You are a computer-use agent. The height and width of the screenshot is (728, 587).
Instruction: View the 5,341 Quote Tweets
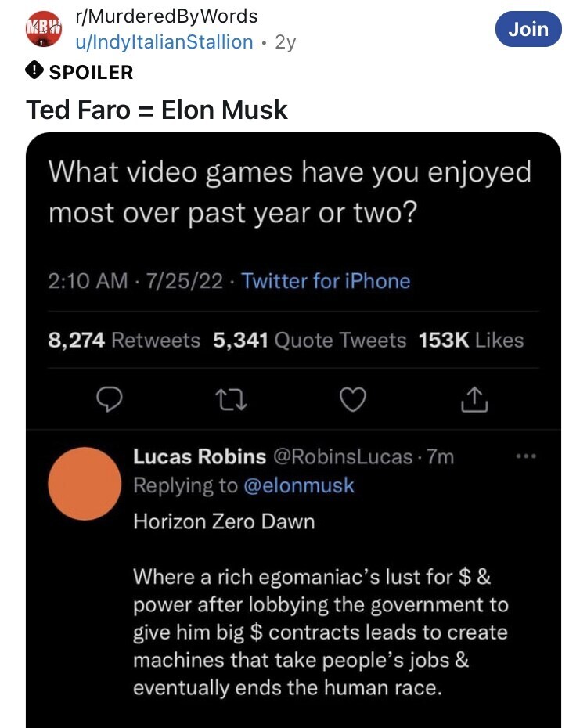309,341
